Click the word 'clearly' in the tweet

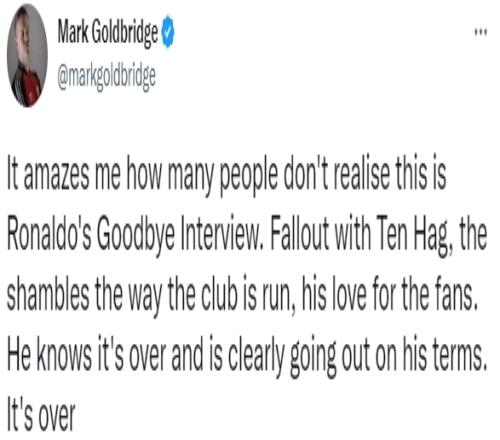256,355
